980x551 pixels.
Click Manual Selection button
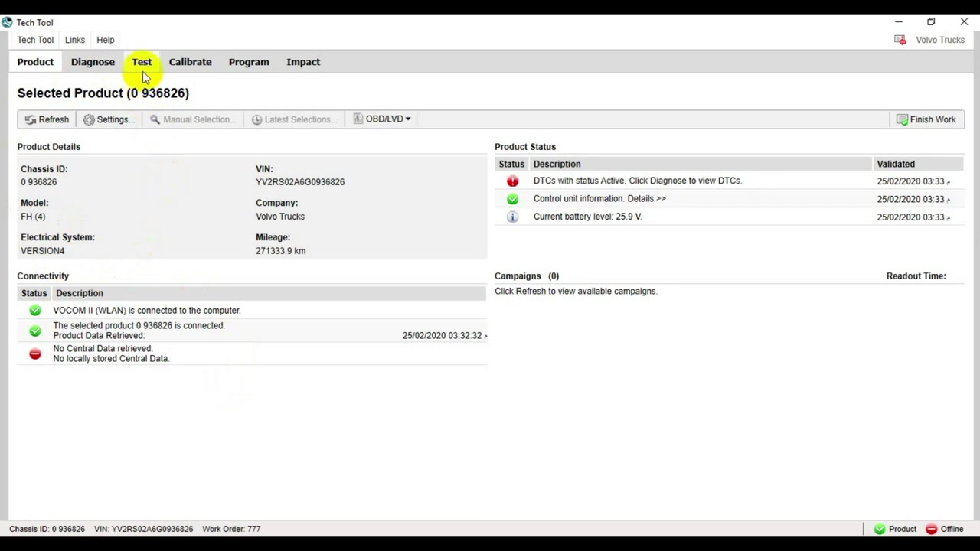point(193,119)
